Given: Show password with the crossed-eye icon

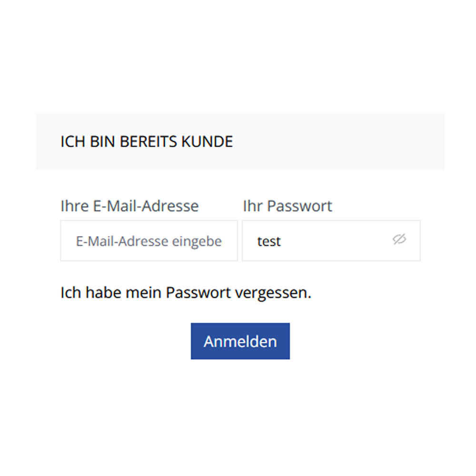Looking at the screenshot, I should 399,239.
